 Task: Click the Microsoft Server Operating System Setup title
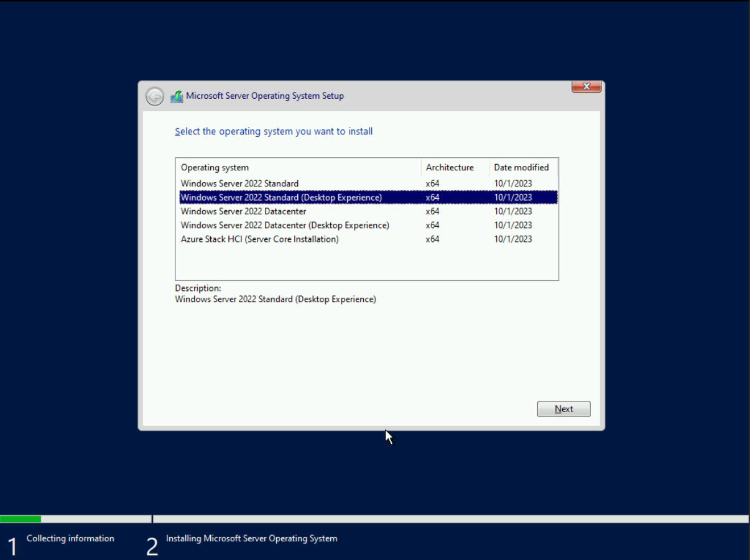265,96
